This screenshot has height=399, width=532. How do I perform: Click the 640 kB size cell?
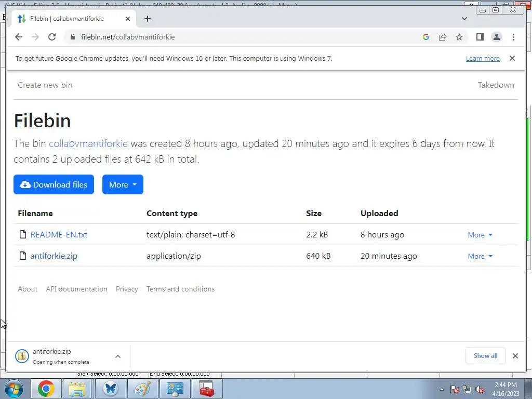(x=318, y=256)
